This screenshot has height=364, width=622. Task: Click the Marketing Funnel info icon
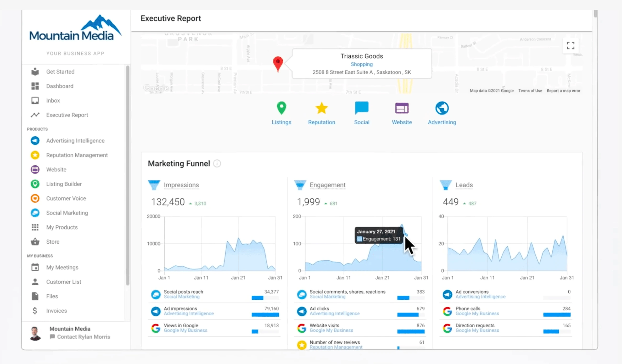[217, 164]
